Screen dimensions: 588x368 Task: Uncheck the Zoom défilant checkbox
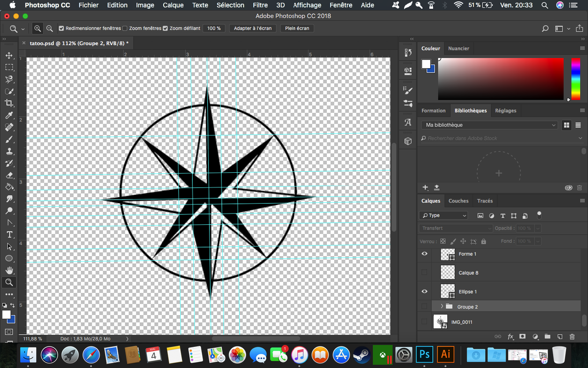pos(165,28)
